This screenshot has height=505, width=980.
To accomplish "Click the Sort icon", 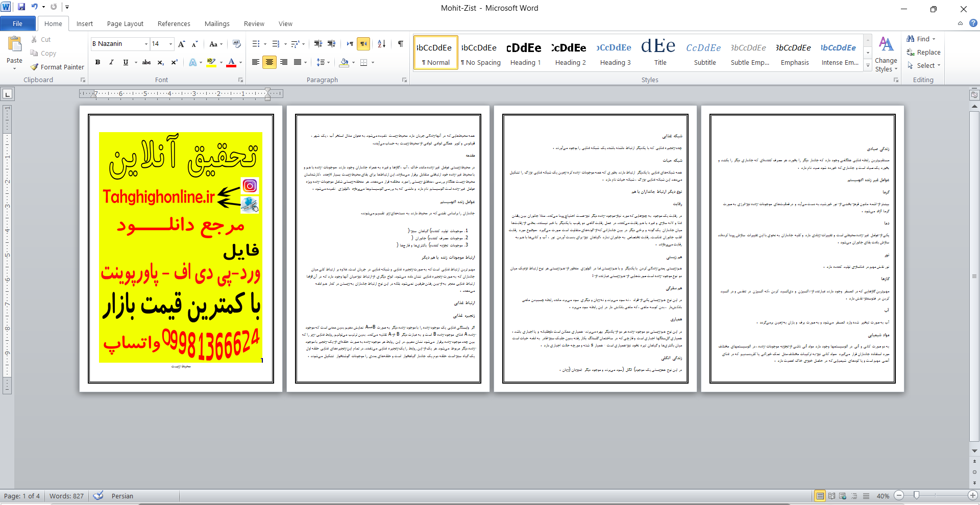I will click(x=382, y=44).
